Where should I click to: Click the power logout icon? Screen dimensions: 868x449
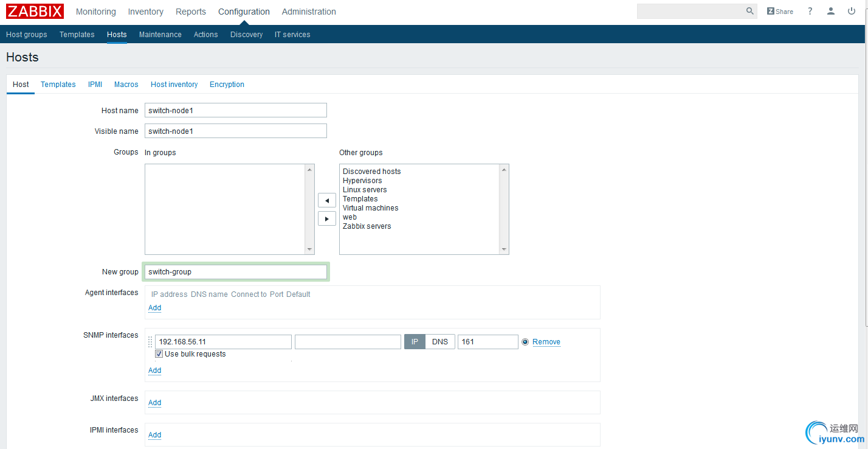[852, 12]
